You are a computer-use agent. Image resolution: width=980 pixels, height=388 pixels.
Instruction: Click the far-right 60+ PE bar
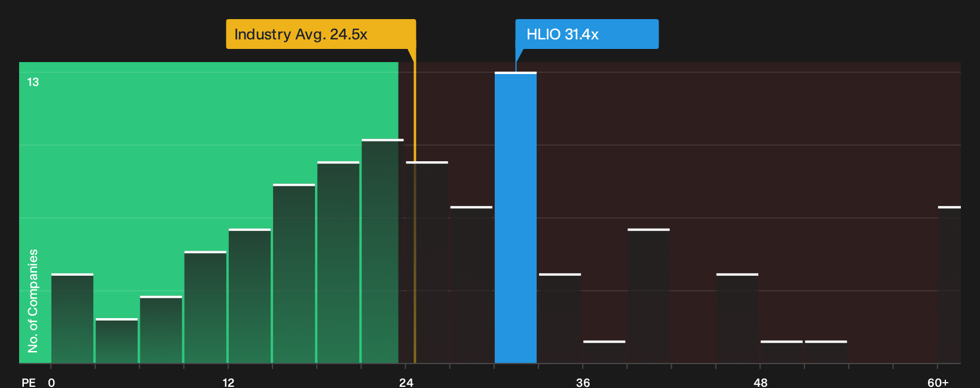coord(950,284)
